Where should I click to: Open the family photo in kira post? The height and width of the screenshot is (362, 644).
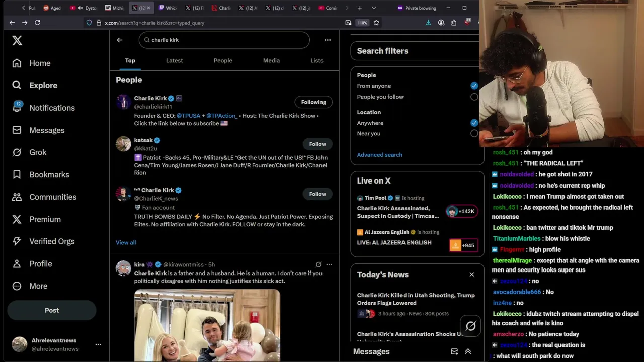pos(207,325)
